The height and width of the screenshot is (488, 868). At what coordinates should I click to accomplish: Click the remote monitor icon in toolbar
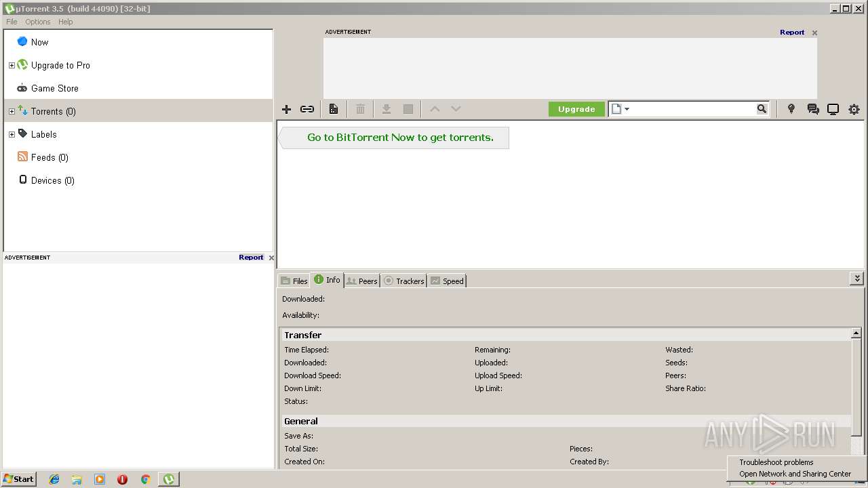(x=833, y=109)
